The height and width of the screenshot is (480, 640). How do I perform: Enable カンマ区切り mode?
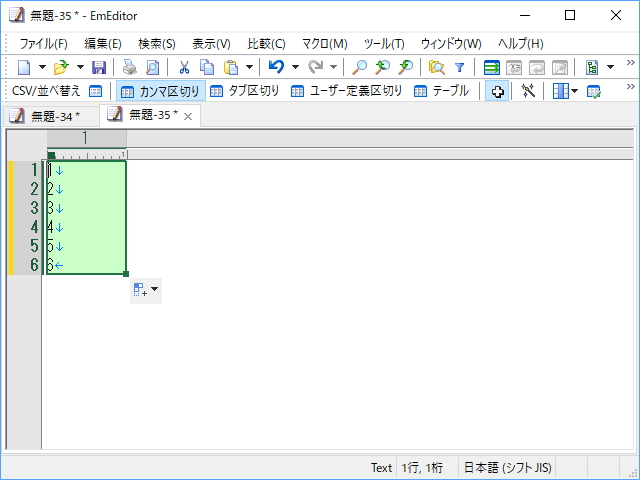pyautogui.click(x=161, y=91)
